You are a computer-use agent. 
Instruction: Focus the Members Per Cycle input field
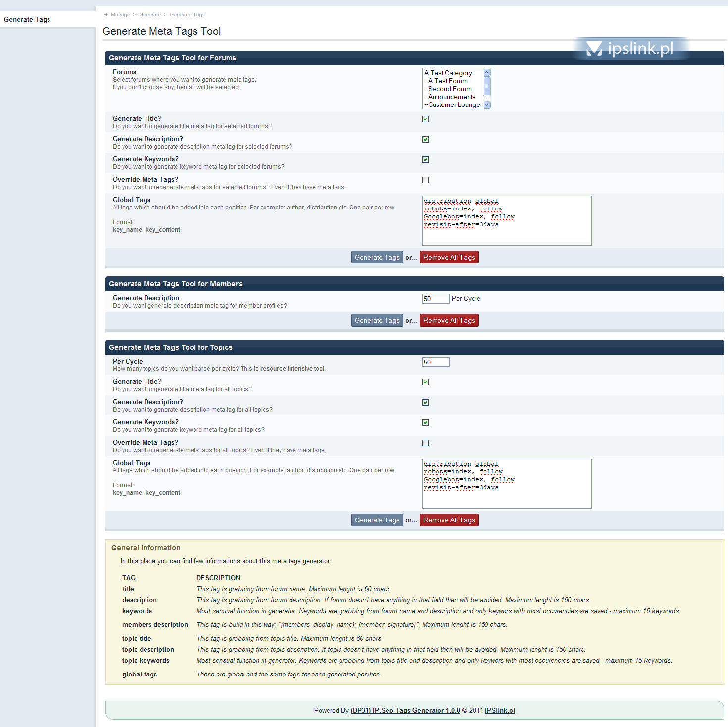436,299
